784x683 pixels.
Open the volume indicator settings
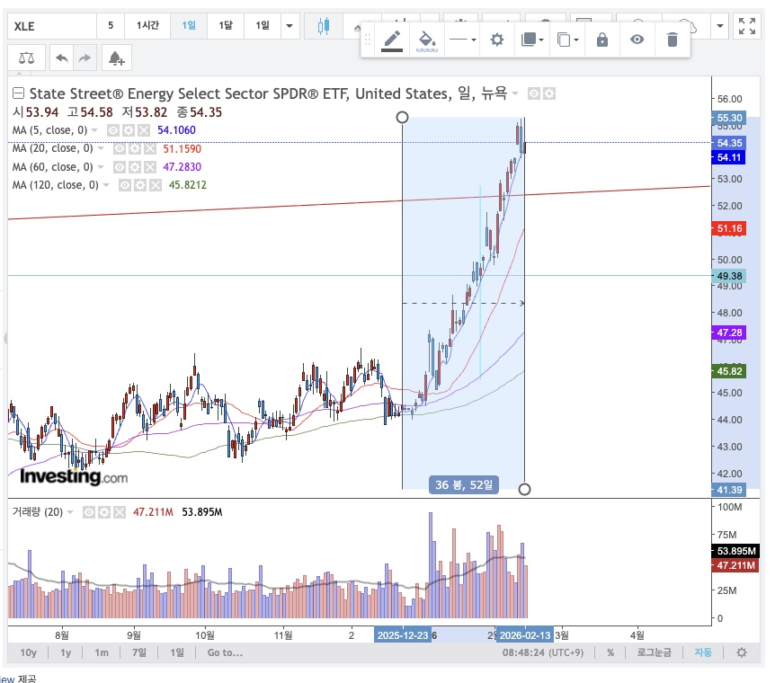click(x=104, y=512)
